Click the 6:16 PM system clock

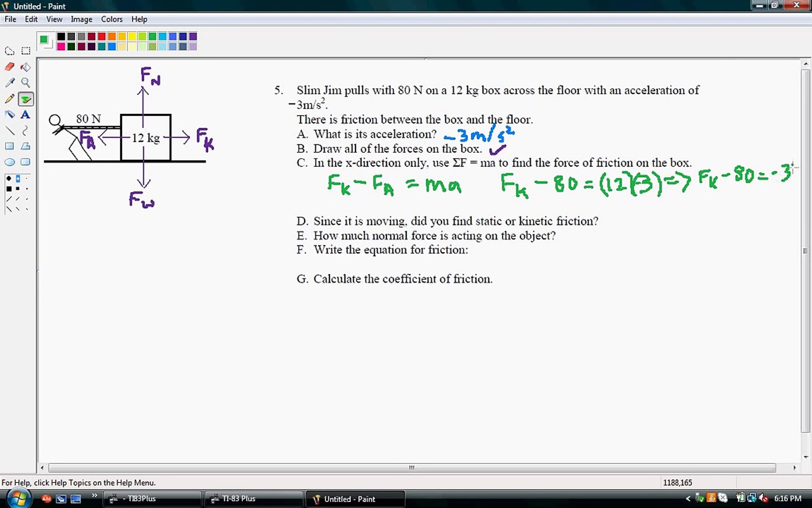tap(788, 499)
